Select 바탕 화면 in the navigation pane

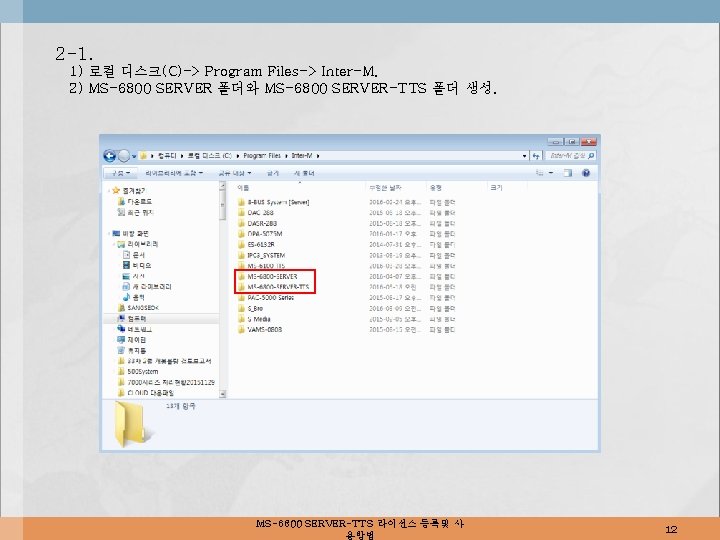(x=135, y=233)
